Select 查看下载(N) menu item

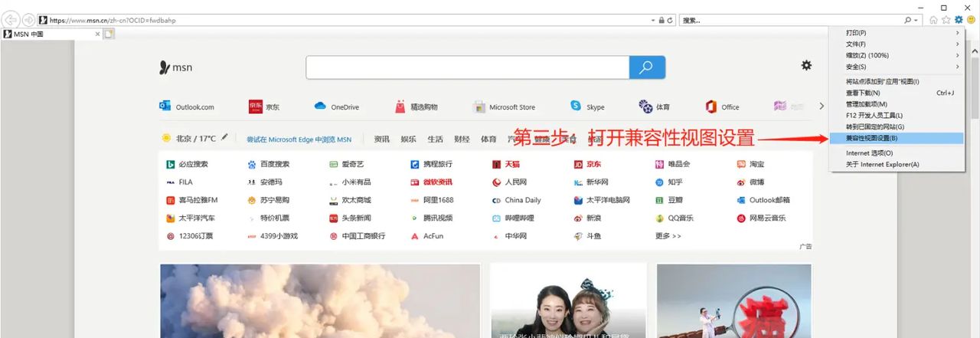click(897, 93)
